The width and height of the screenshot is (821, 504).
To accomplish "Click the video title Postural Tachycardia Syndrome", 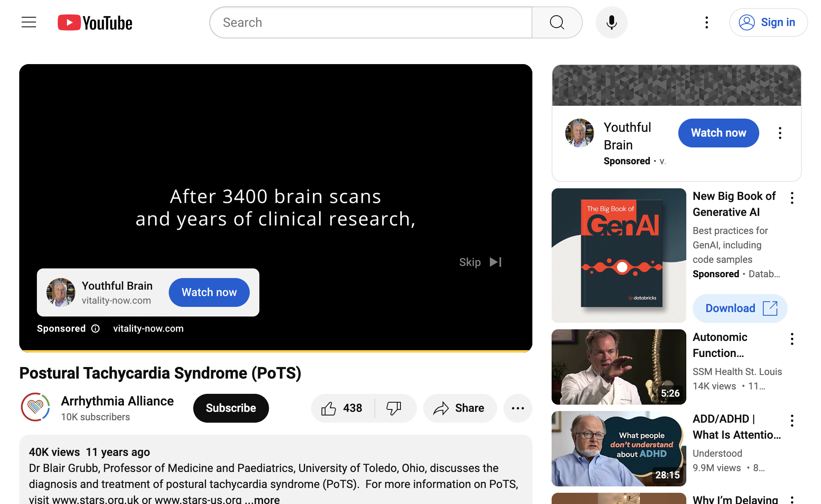I will tap(160, 373).
